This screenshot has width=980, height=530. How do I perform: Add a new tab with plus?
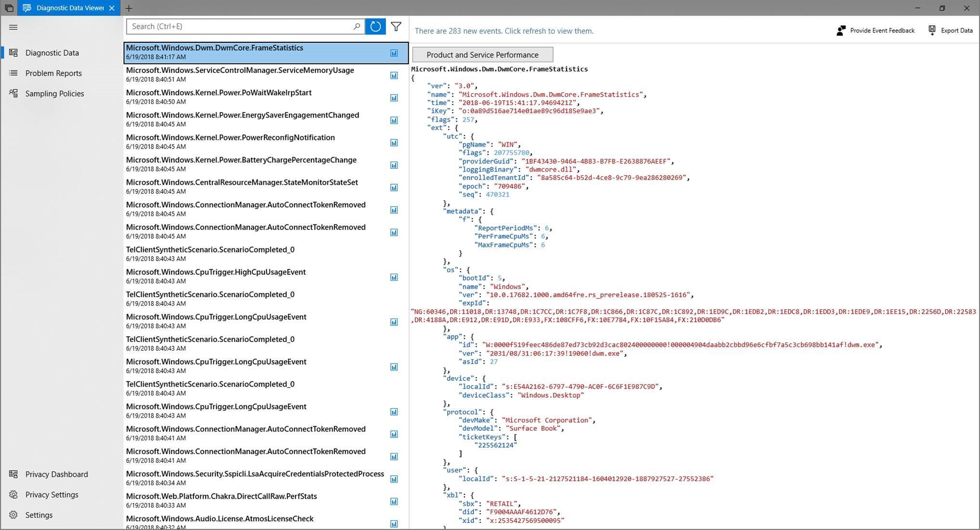coord(129,8)
